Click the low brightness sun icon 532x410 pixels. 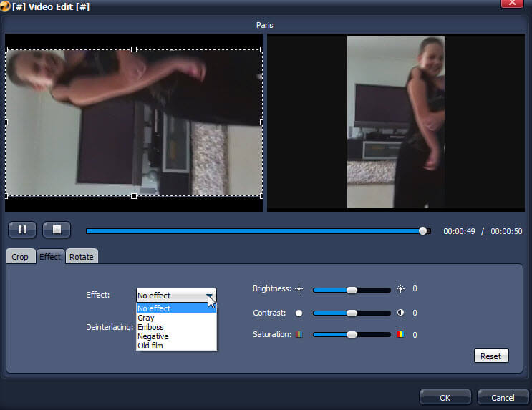(x=299, y=289)
